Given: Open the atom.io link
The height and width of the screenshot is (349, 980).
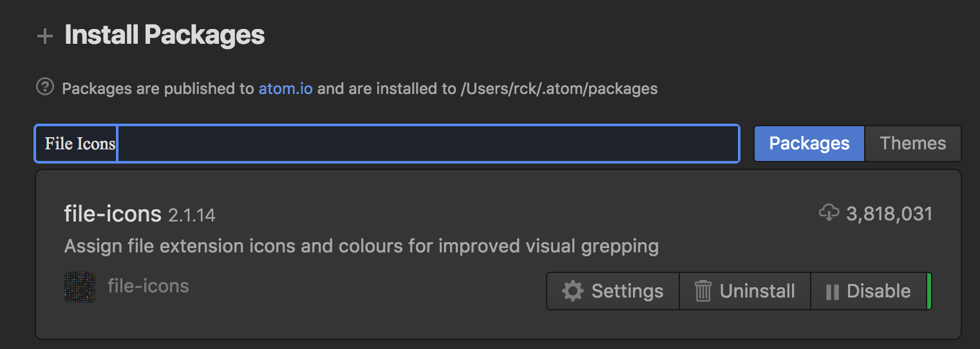Looking at the screenshot, I should point(286,88).
